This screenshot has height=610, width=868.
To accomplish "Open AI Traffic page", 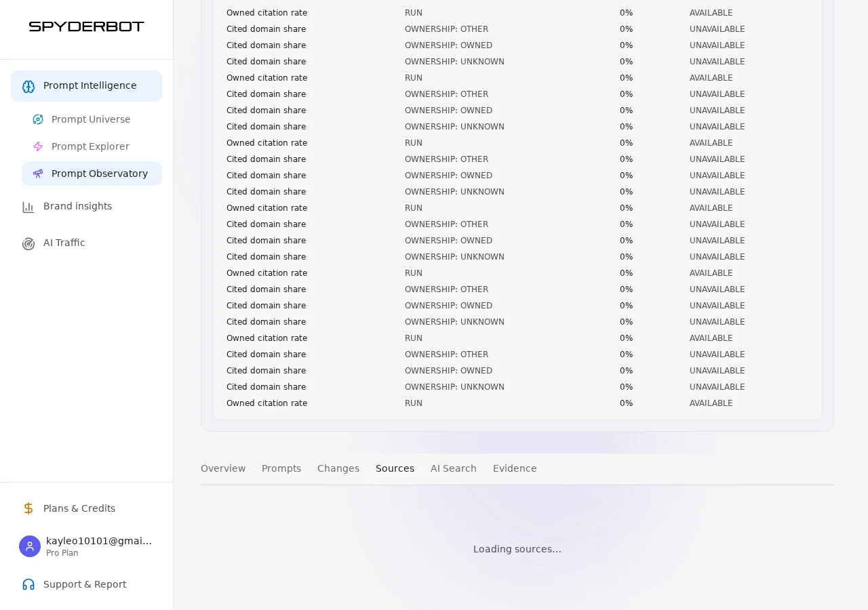I will [86, 243].
